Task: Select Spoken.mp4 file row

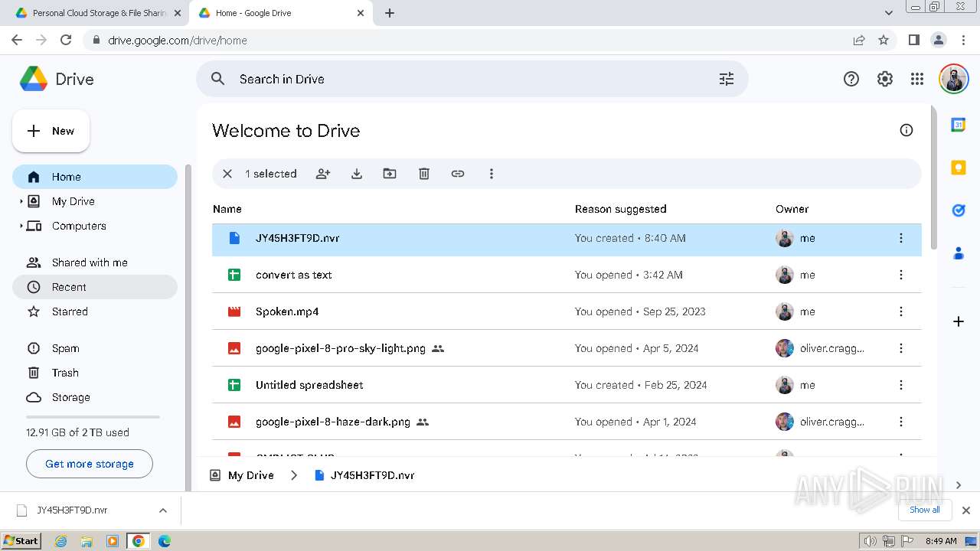Action: (567, 311)
